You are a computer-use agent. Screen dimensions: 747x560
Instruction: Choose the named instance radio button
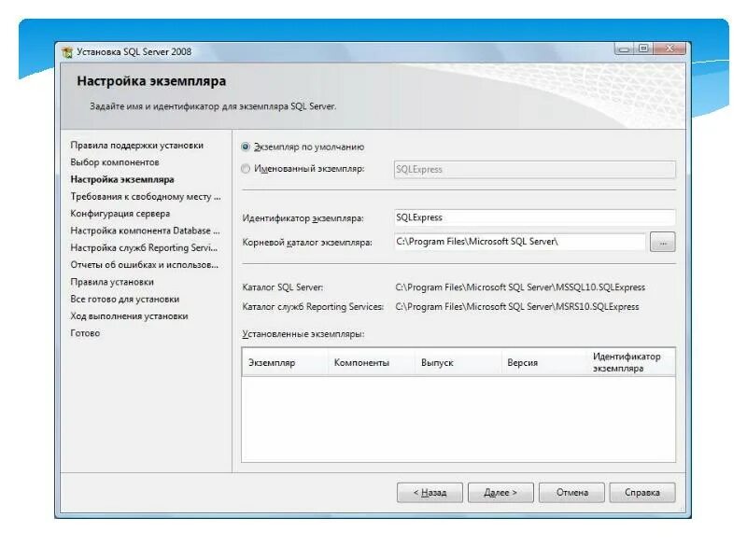tap(246, 169)
